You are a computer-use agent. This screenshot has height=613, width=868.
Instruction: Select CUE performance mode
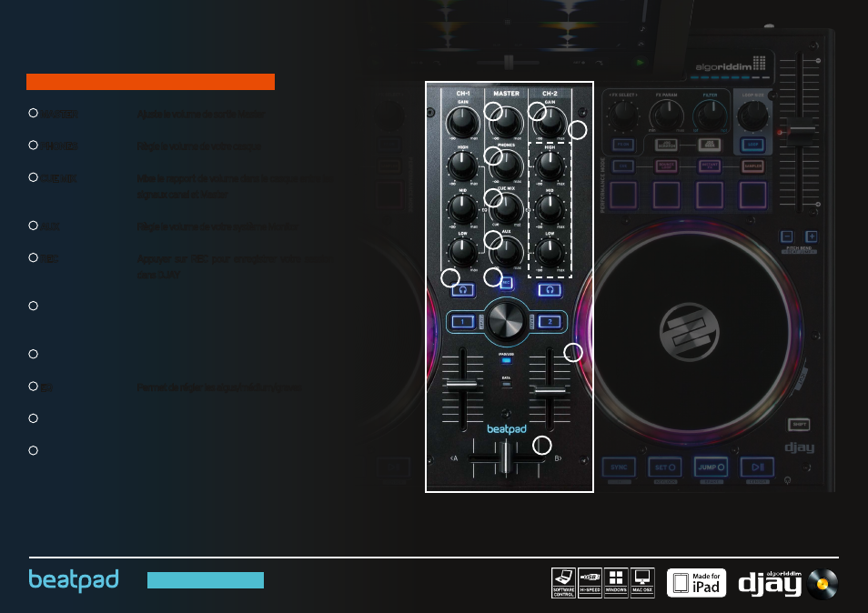pyautogui.click(x=622, y=166)
